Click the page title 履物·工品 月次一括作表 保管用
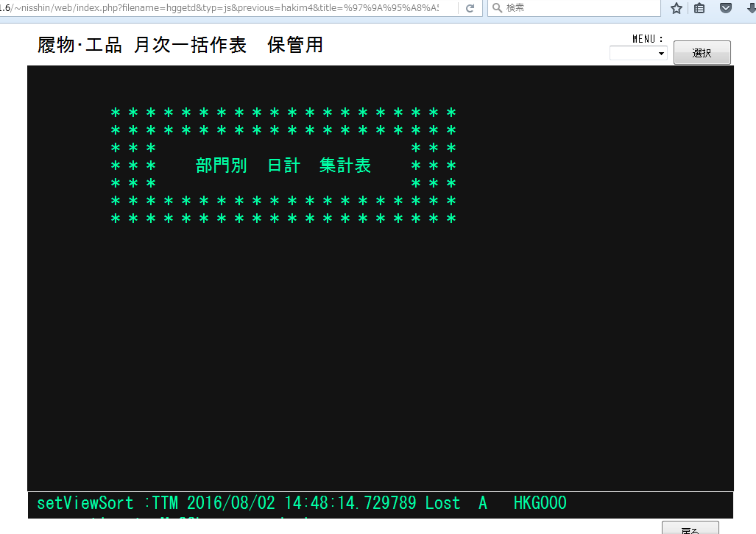756x534 pixels. pyautogui.click(x=180, y=45)
